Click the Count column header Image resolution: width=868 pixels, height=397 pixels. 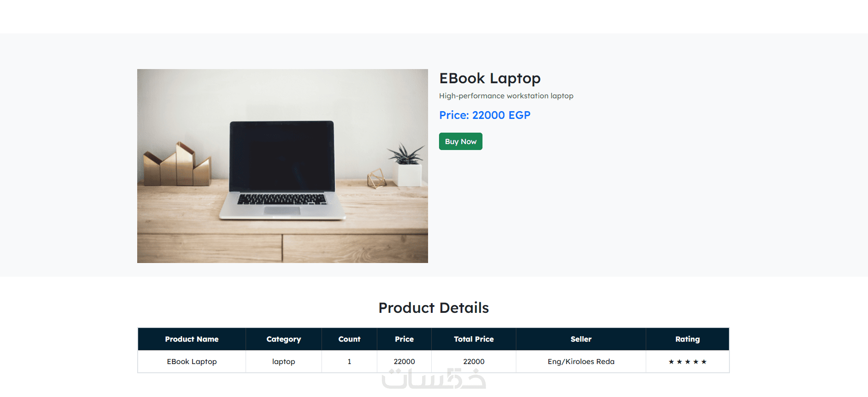[349, 339]
